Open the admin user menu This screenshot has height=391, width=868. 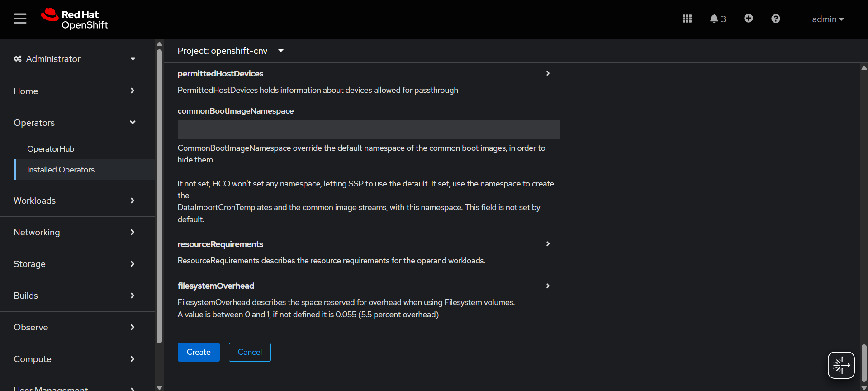click(x=827, y=19)
